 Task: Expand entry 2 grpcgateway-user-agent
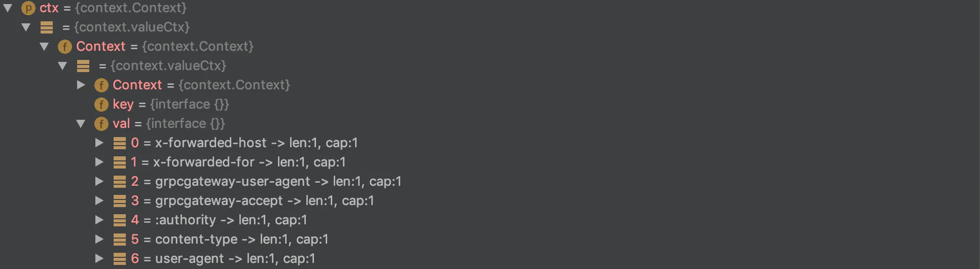[99, 181]
